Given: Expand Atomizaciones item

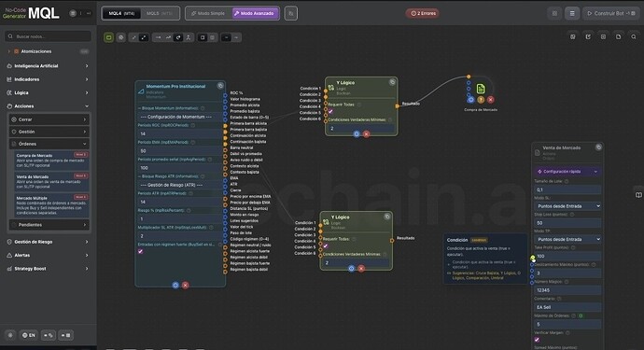Looking at the screenshot, I should pos(48,51).
